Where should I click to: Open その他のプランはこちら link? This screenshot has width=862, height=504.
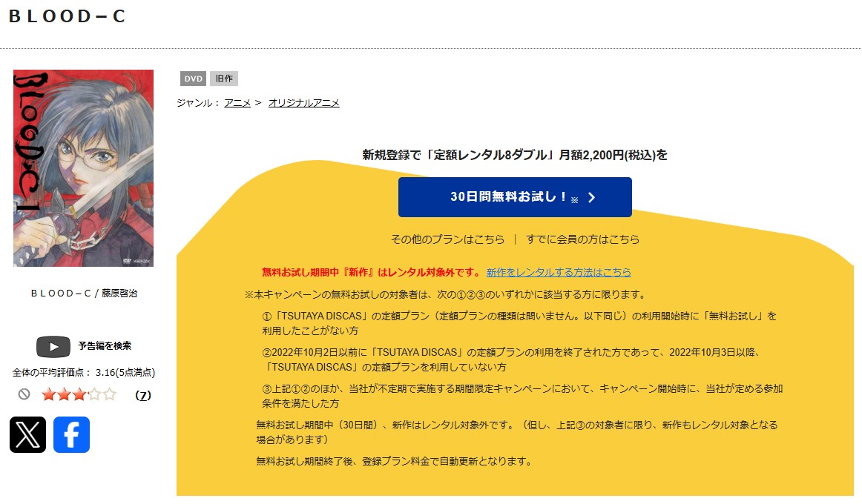pyautogui.click(x=447, y=239)
